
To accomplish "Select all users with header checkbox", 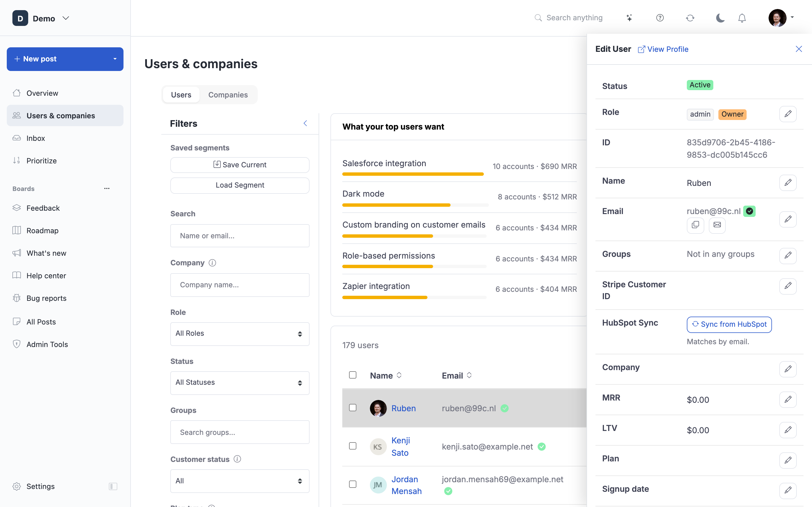I will click(353, 375).
